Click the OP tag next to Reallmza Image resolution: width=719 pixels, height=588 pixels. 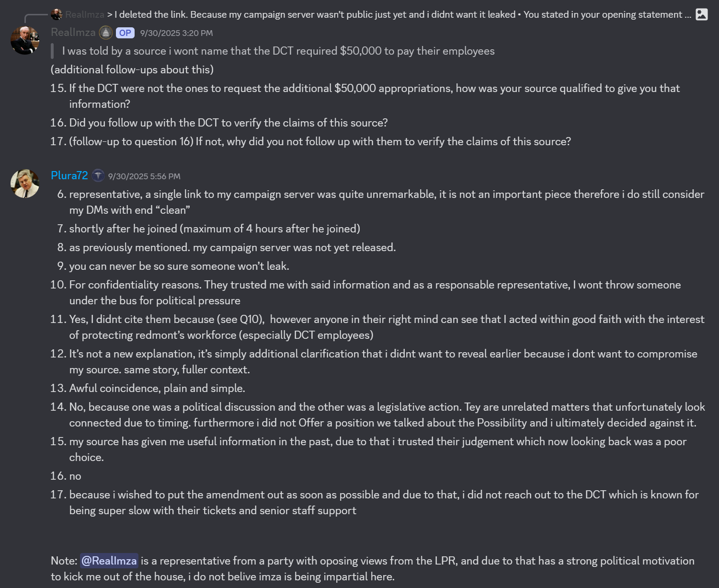click(x=125, y=33)
